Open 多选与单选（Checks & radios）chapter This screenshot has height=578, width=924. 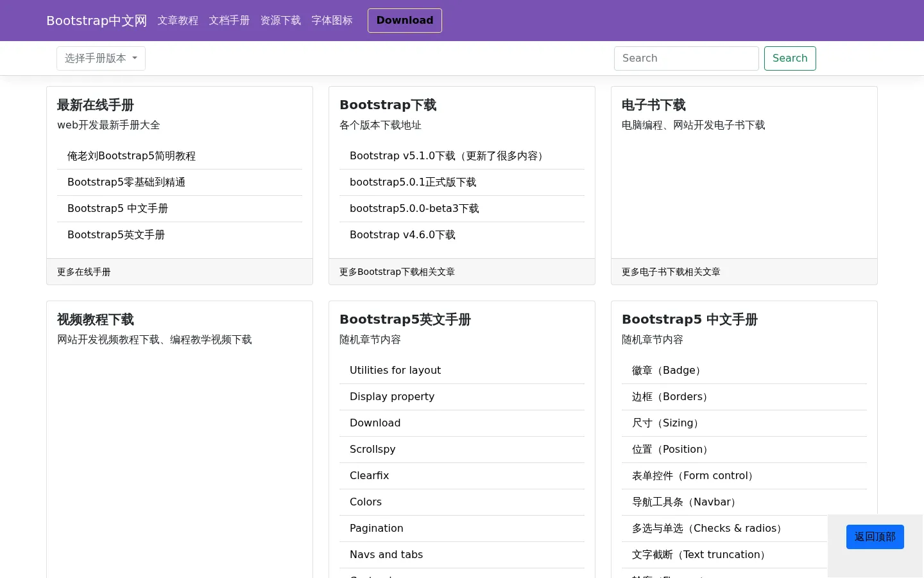coord(709,529)
